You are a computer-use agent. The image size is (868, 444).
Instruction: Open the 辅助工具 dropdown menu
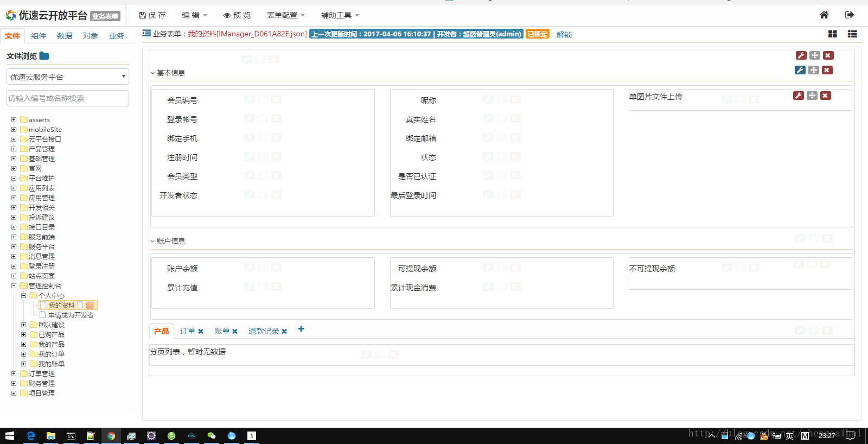(340, 15)
